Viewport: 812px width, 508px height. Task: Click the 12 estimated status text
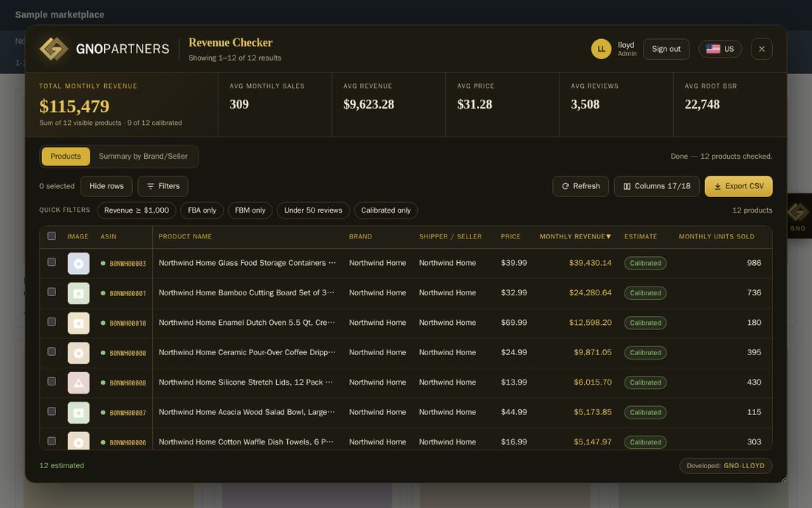point(61,465)
